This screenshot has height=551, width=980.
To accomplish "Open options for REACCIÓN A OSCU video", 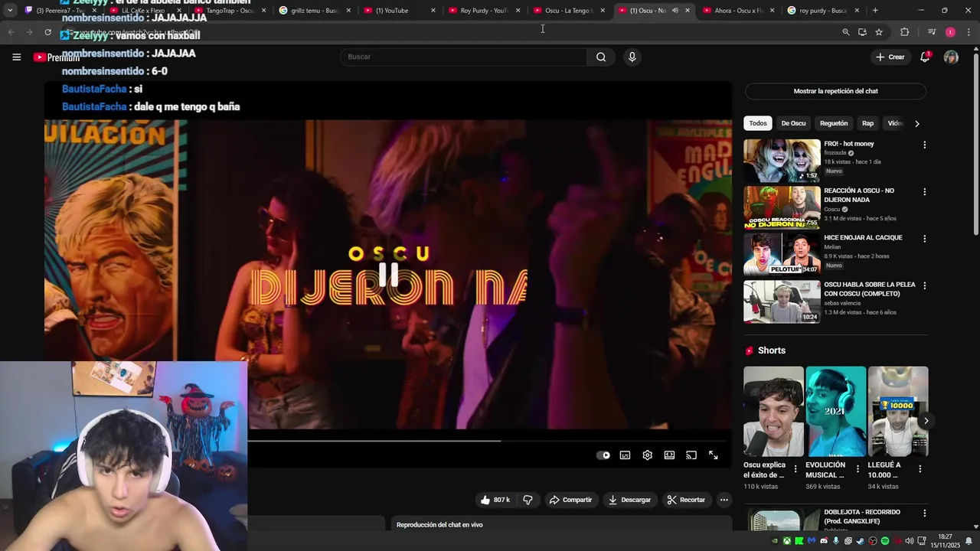I will pyautogui.click(x=924, y=191).
